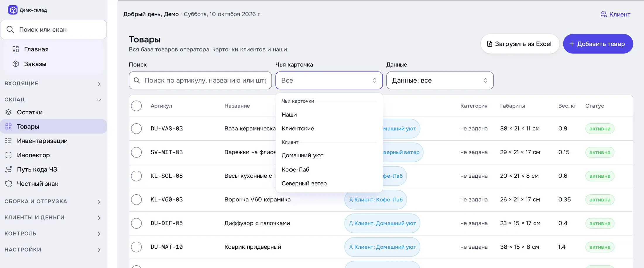Screen dimensions: 644x268
Task: Click the file icon in Загрузить из Excel
Action: click(489, 44)
